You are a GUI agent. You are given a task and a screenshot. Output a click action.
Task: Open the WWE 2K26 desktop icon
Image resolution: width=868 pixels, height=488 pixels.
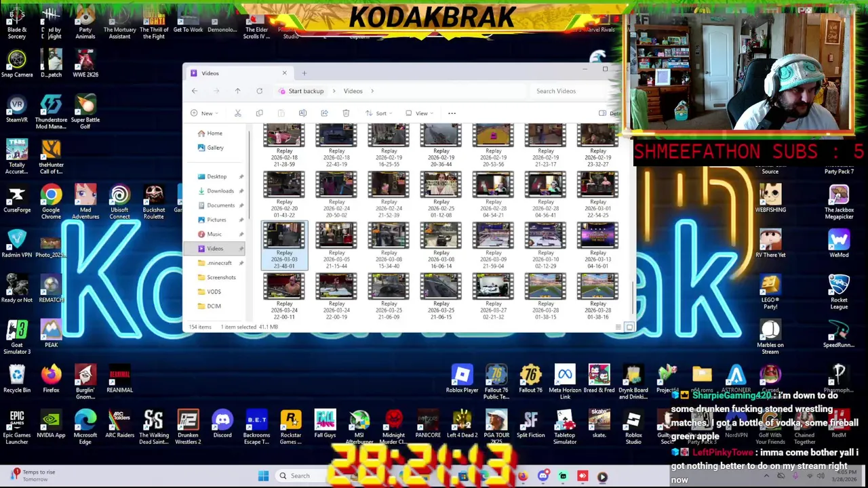coord(85,63)
